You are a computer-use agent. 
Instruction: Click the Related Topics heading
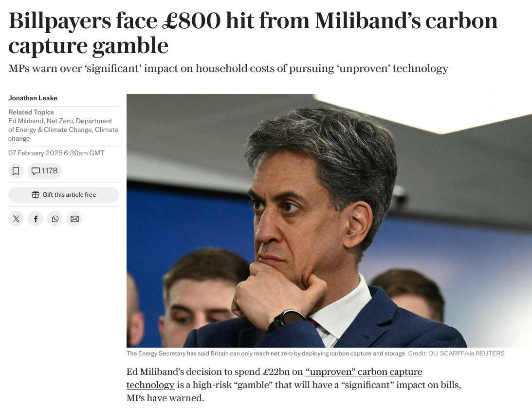coord(31,112)
